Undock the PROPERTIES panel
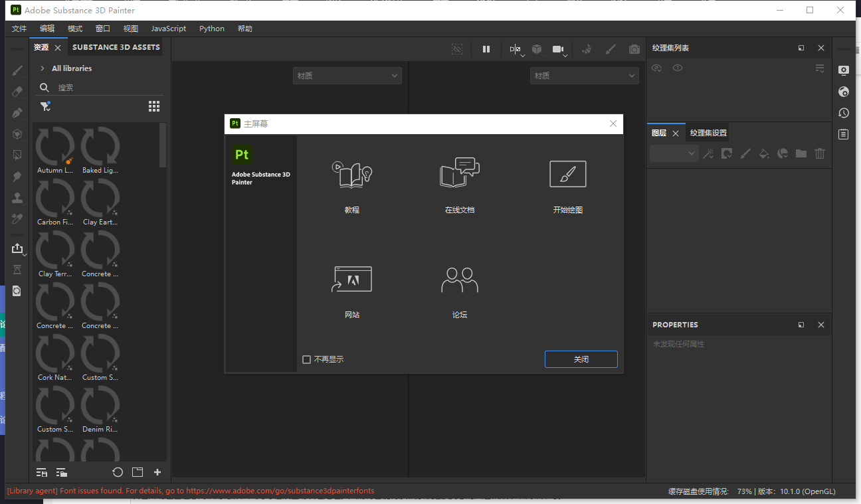Viewport: 861px width, 504px height. [801, 325]
